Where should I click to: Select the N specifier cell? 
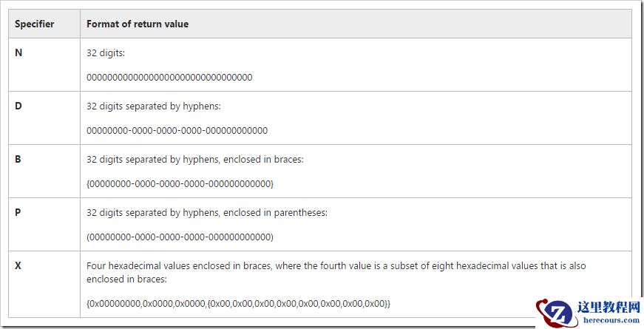(x=18, y=52)
